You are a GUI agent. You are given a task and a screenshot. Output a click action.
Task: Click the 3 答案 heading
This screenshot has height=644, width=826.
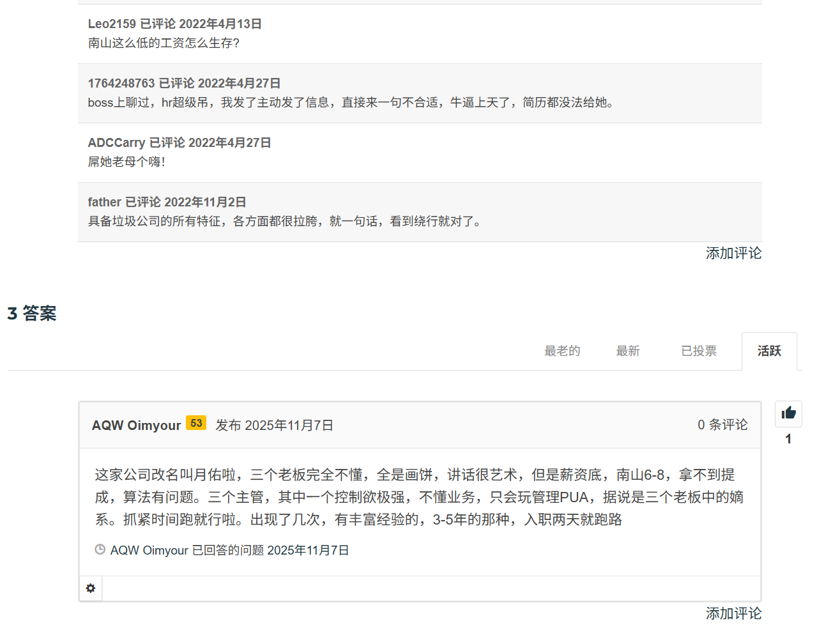click(32, 314)
